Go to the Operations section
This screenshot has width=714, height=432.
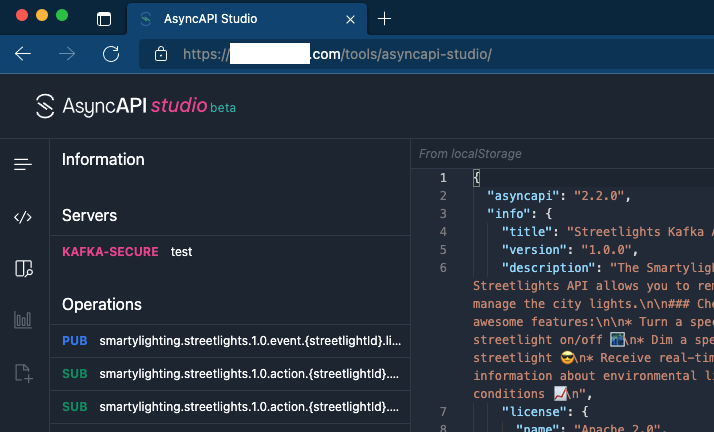(102, 305)
